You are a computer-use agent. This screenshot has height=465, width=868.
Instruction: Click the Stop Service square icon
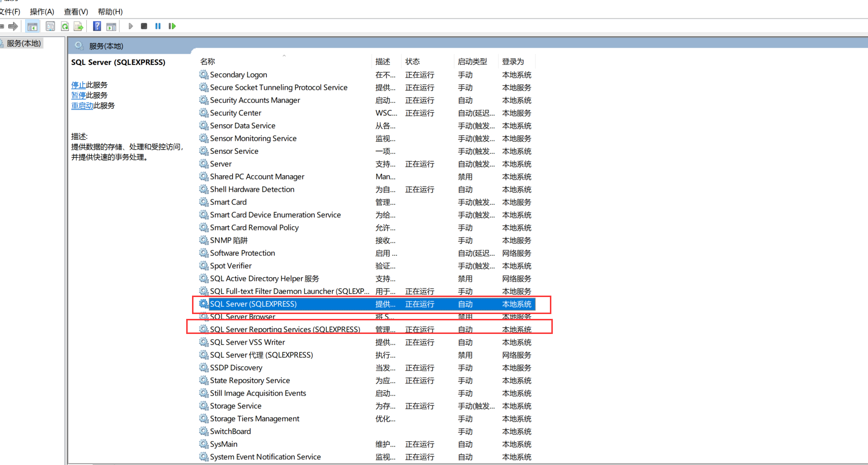pos(144,26)
